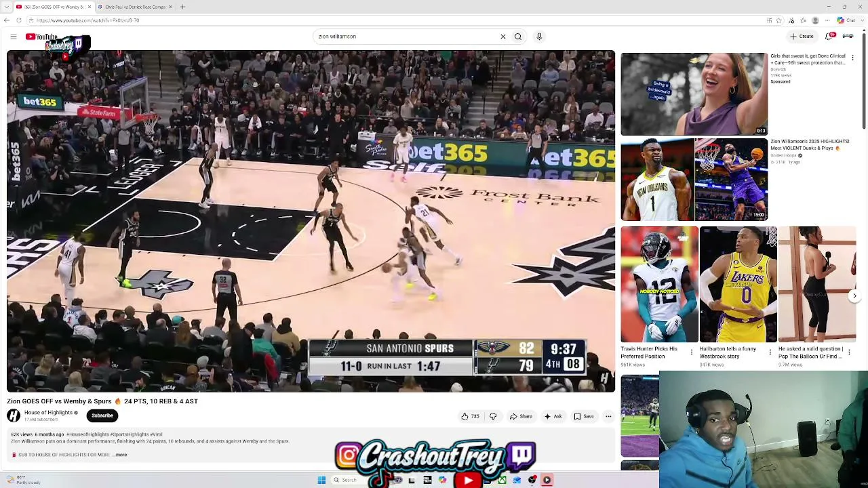
Task: Like the video
Action: (x=470, y=416)
